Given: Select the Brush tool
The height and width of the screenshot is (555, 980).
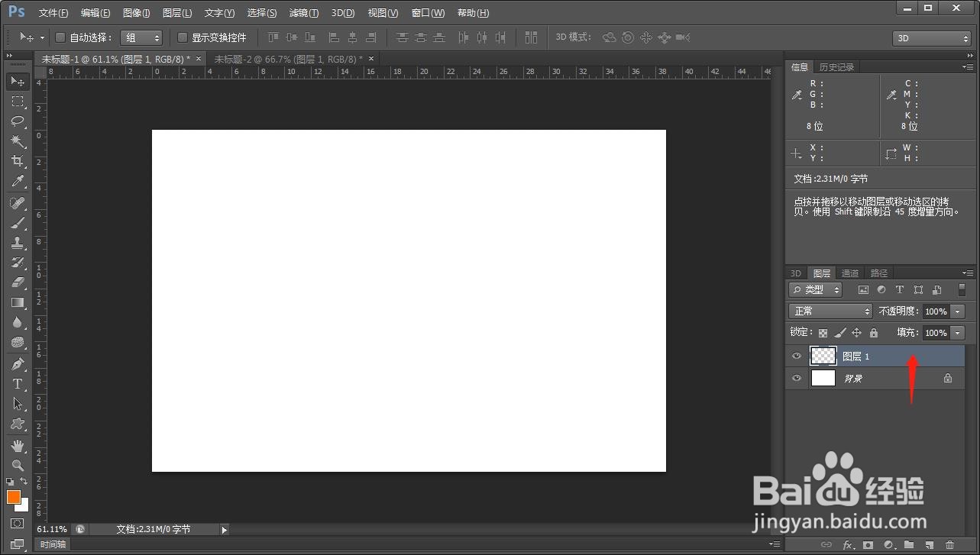Looking at the screenshot, I should click(18, 223).
